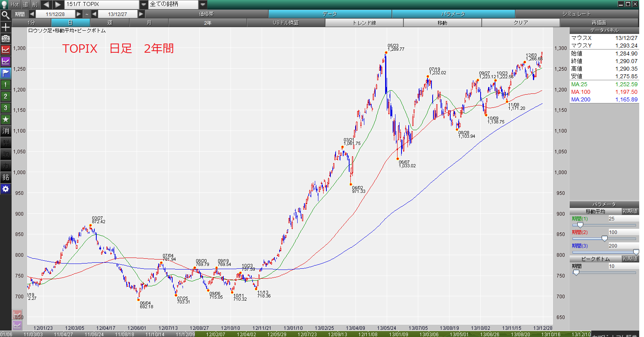Toggle the green number 1 preset button

[6, 85]
